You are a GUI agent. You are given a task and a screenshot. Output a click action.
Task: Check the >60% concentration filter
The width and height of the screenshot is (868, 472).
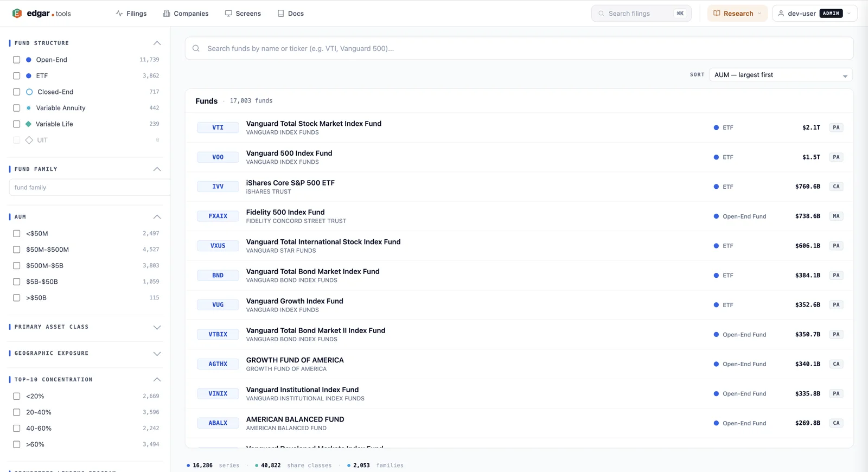pyautogui.click(x=17, y=445)
